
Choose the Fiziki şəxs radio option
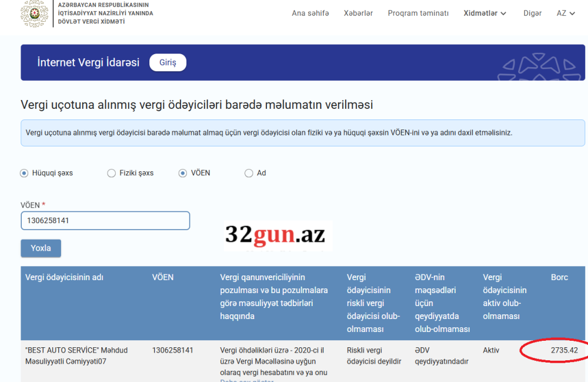[x=111, y=173]
